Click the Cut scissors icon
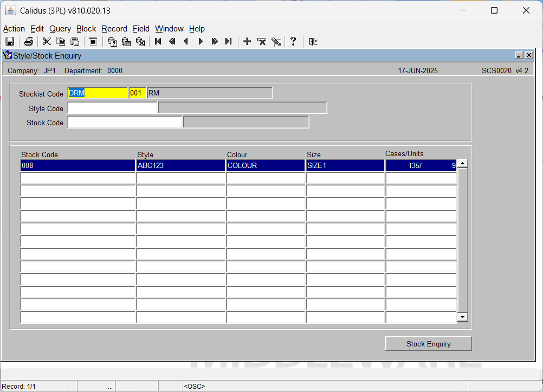 click(47, 42)
